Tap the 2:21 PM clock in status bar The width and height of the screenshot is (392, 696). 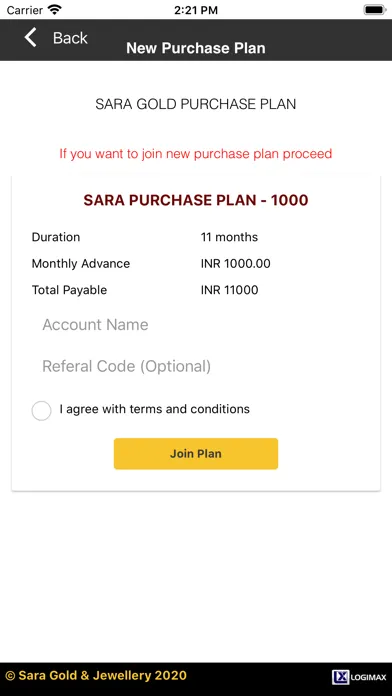pos(196,10)
